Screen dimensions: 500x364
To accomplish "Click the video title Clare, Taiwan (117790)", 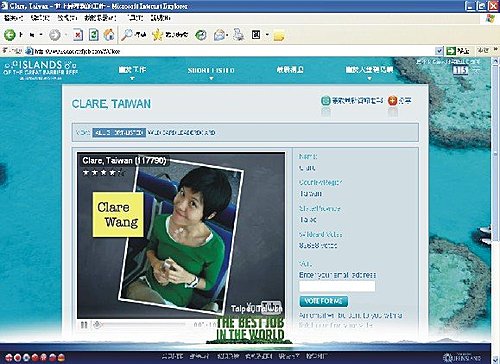I will [x=124, y=161].
